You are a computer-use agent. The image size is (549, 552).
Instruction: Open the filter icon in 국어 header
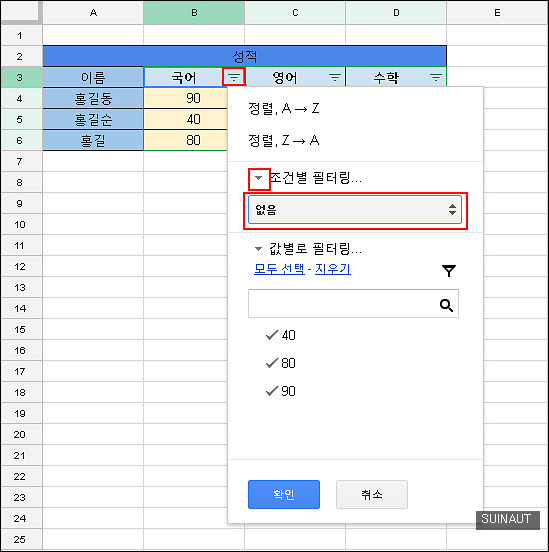[x=234, y=77]
